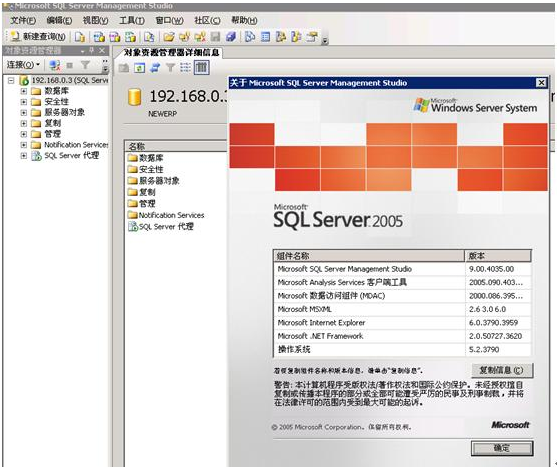Open the 视图(V) menu
Screen dimensions: 557x468
(95, 20)
